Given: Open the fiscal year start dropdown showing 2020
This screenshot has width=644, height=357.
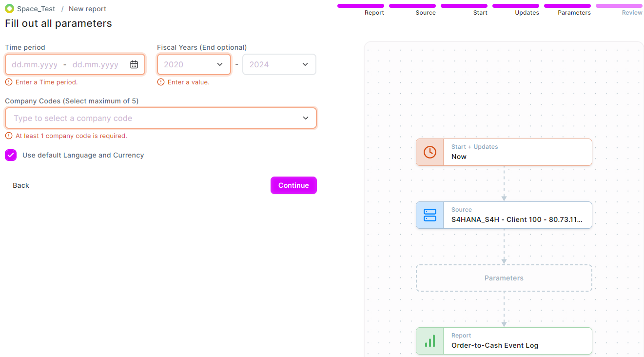Looking at the screenshot, I should click(194, 64).
